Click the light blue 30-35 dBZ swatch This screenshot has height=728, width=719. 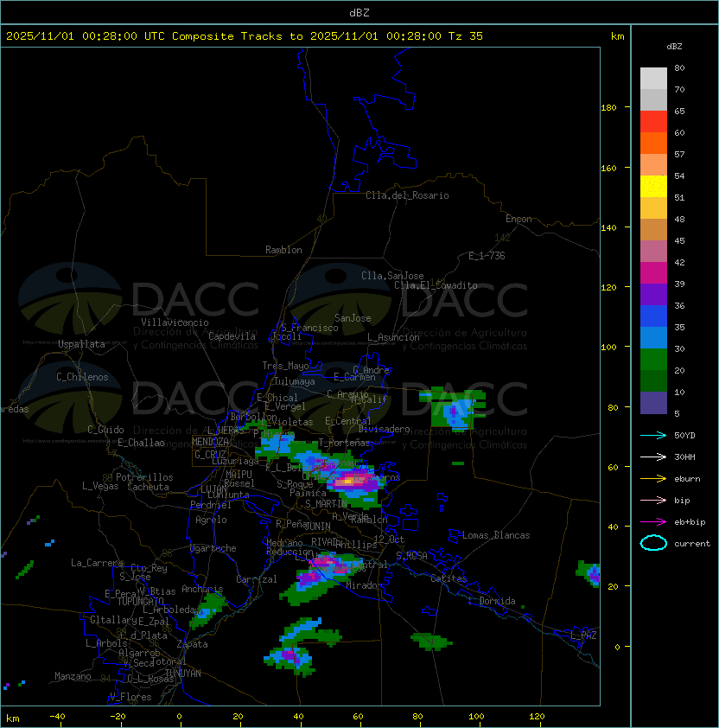(x=653, y=337)
